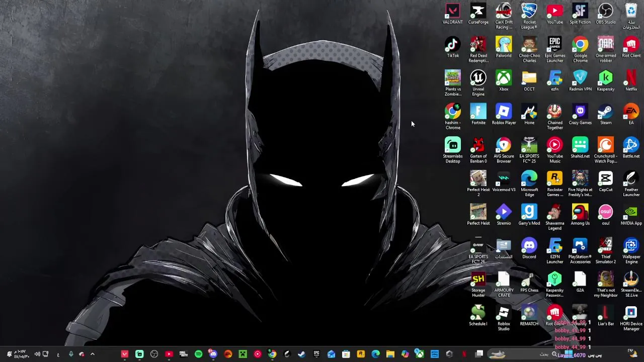
Task: Launch OBS Studio from the desktop
Action: [x=606, y=14]
